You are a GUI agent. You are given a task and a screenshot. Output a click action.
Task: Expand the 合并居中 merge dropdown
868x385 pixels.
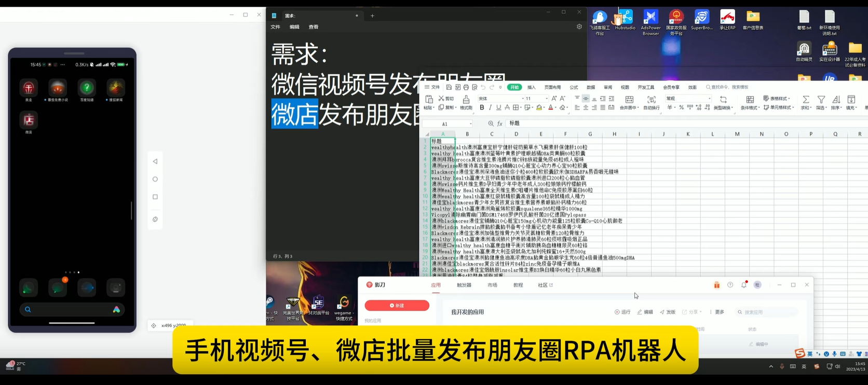[638, 108]
